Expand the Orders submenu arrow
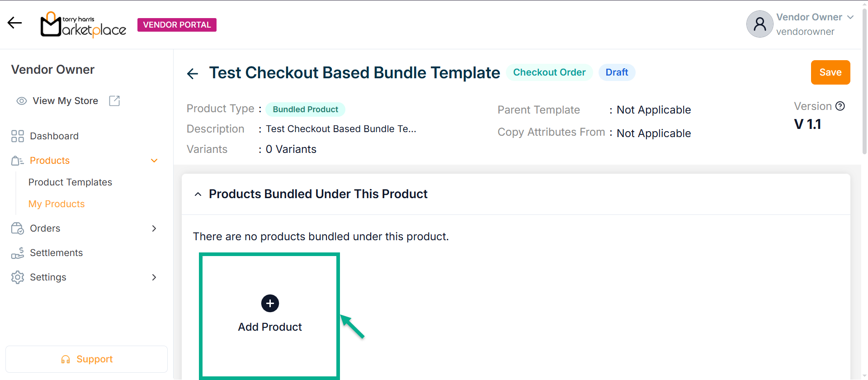 click(154, 228)
